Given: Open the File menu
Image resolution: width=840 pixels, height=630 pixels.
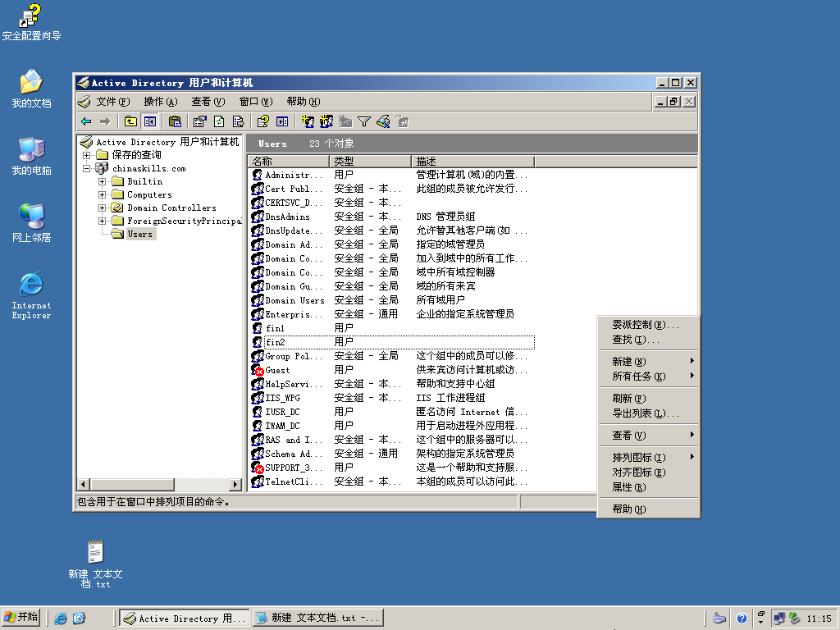Looking at the screenshot, I should pos(112,102).
